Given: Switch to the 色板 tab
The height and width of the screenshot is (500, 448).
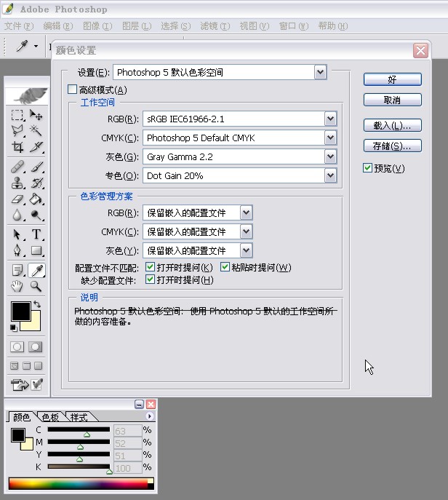Looking at the screenshot, I should coord(50,417).
